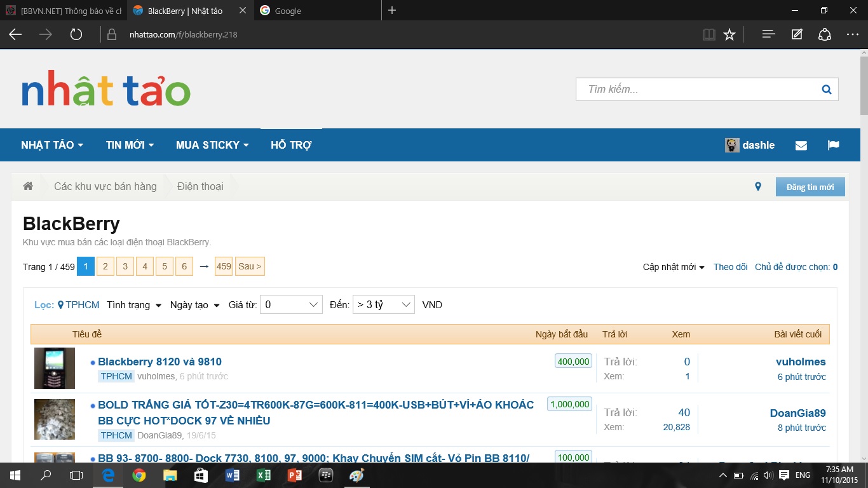Open Chrome from the taskbar

click(139, 475)
